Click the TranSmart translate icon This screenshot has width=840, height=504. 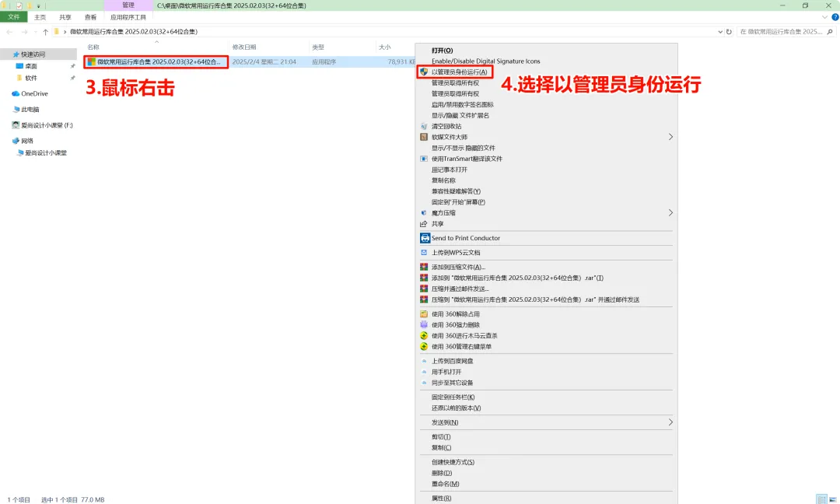[424, 159]
